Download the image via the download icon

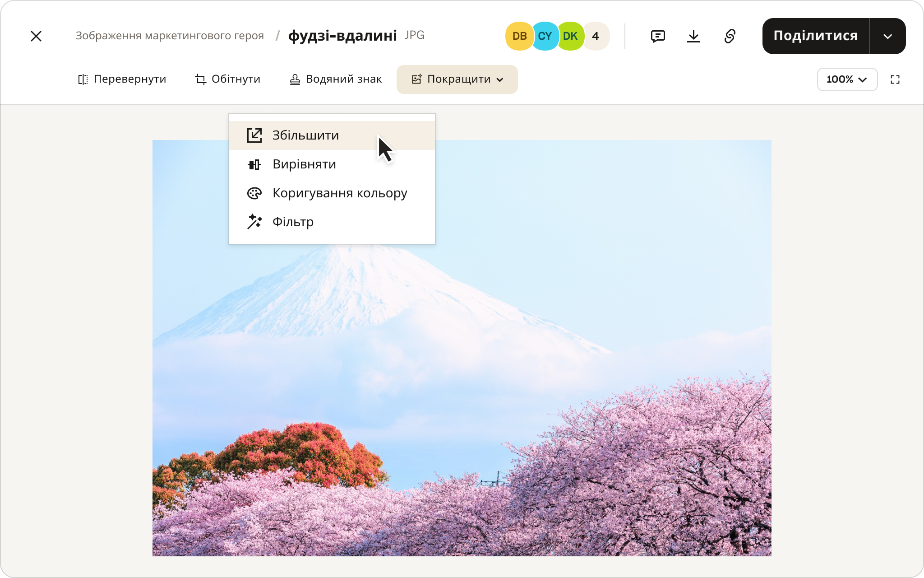(693, 36)
